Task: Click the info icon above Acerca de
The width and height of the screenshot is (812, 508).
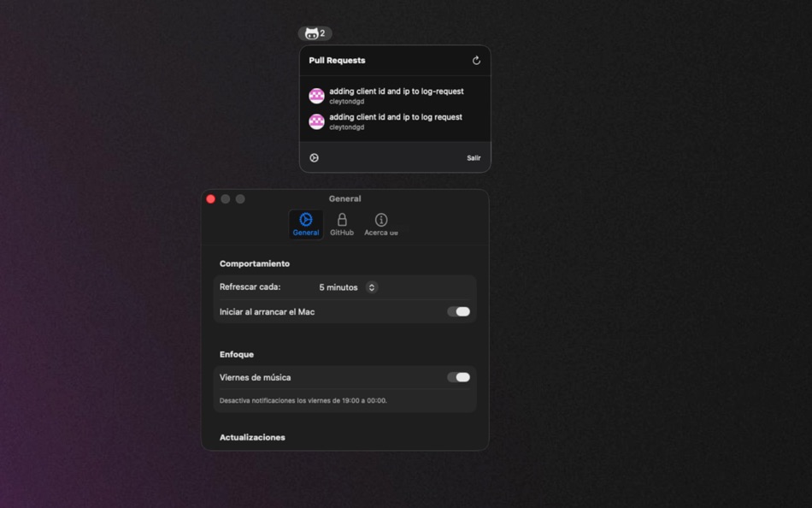Action: click(x=380, y=219)
